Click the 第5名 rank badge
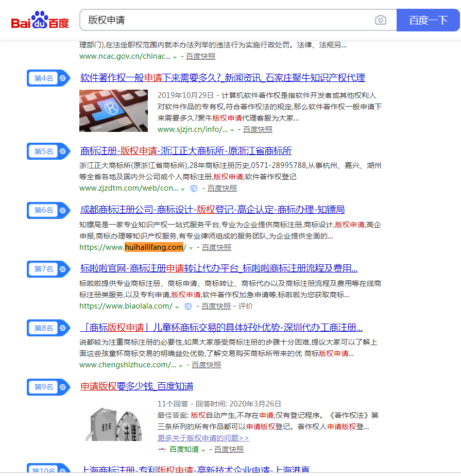This screenshot has width=461, height=476. coord(48,151)
